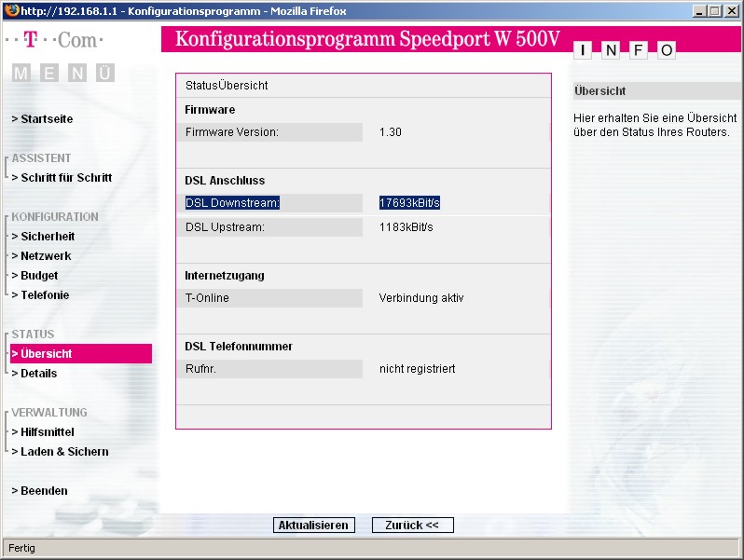The height and width of the screenshot is (560, 744).
Task: Click the Firmware Version label
Action: click(232, 132)
